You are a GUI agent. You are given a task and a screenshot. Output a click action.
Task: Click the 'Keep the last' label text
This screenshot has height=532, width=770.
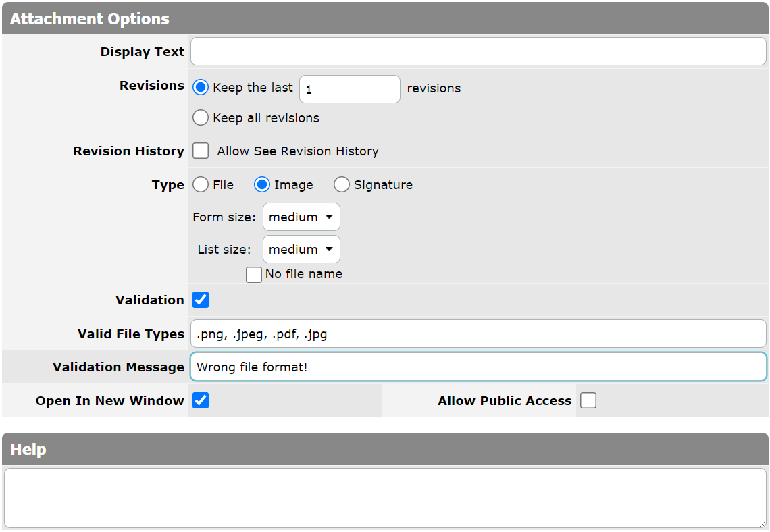point(253,88)
